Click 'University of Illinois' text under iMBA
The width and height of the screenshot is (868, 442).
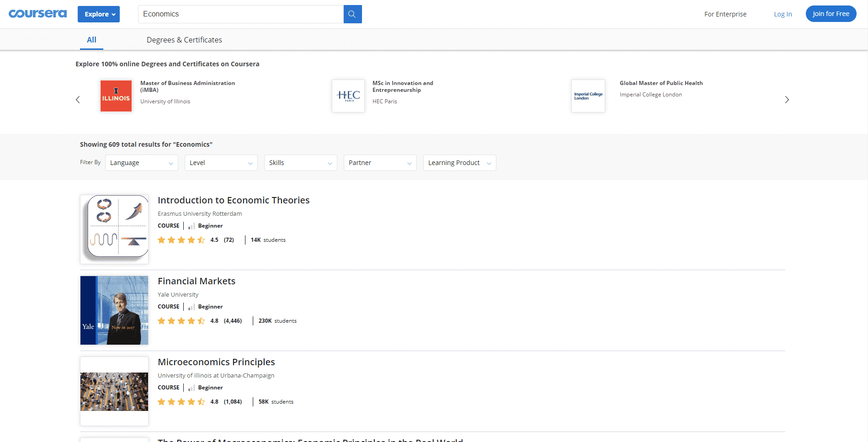(x=165, y=101)
